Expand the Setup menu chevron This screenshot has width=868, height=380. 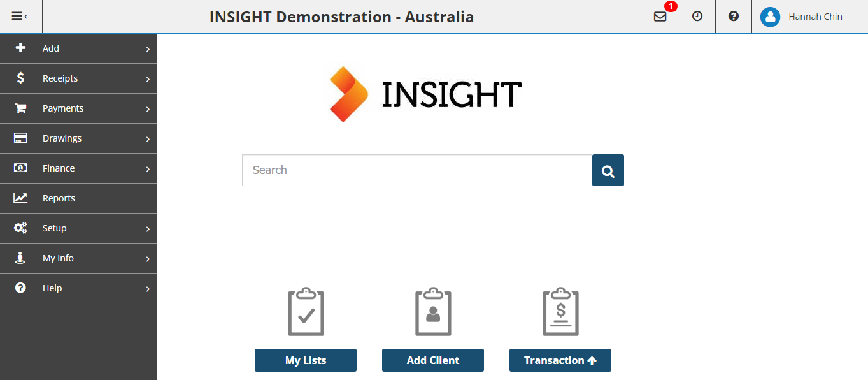pyautogui.click(x=148, y=229)
